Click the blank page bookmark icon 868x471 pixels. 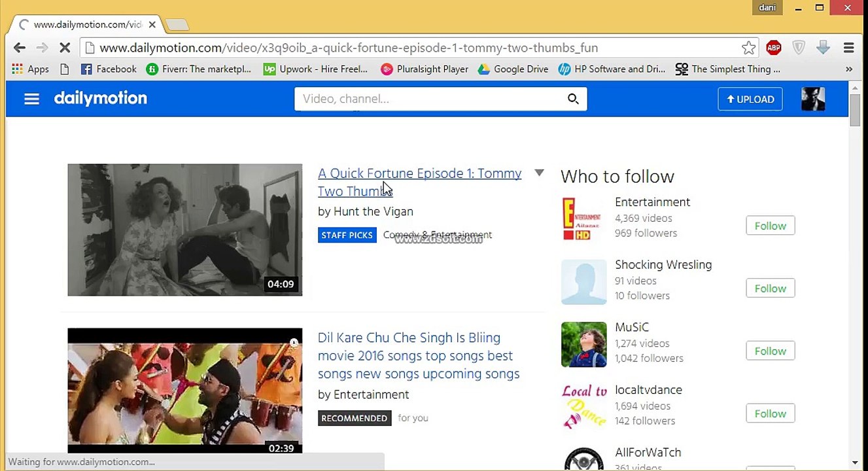(64, 69)
